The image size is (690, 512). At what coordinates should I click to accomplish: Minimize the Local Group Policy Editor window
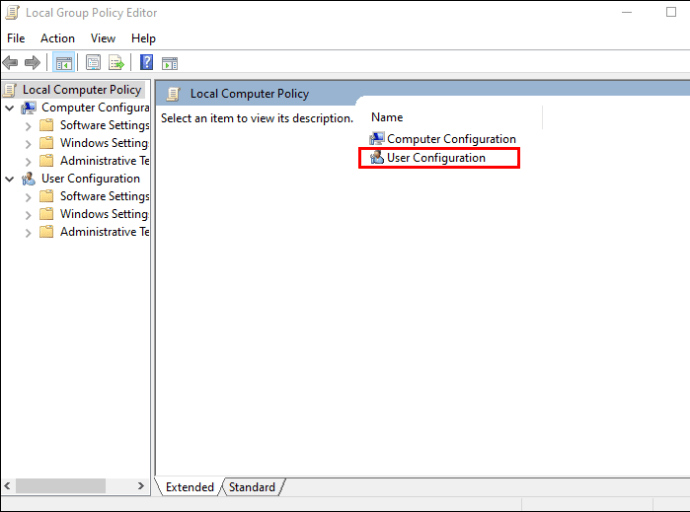[x=627, y=12]
